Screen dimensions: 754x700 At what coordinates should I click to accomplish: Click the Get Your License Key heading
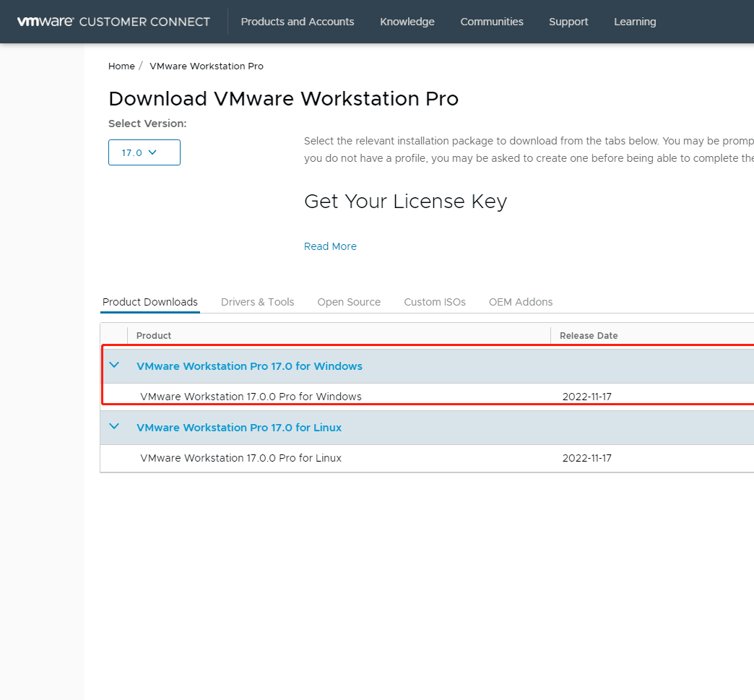pos(405,202)
